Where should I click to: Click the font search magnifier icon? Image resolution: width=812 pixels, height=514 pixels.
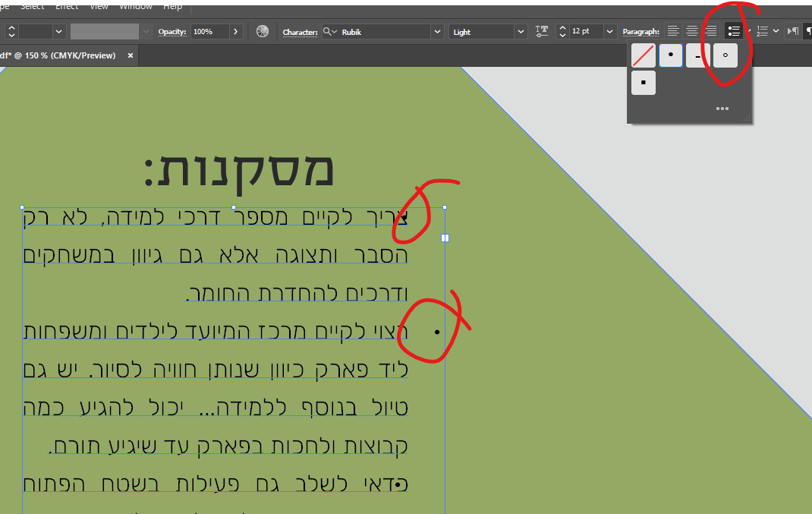[x=329, y=32]
